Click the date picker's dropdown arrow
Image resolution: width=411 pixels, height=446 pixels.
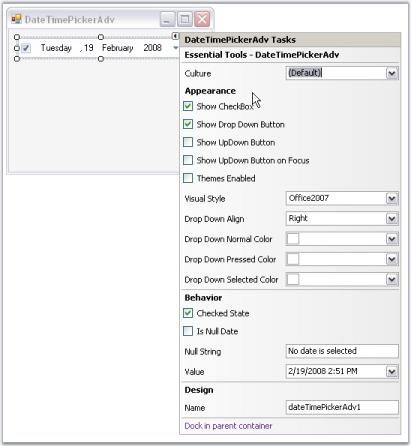click(175, 48)
